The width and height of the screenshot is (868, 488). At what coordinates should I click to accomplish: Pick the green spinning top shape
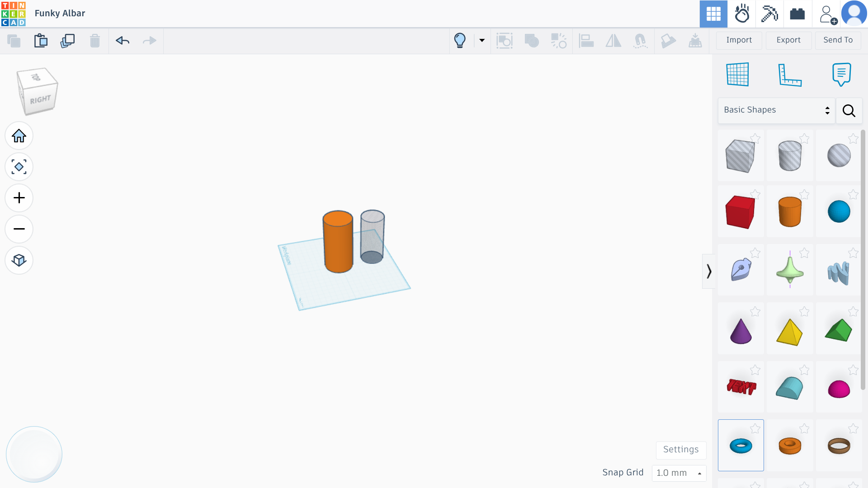click(x=790, y=270)
